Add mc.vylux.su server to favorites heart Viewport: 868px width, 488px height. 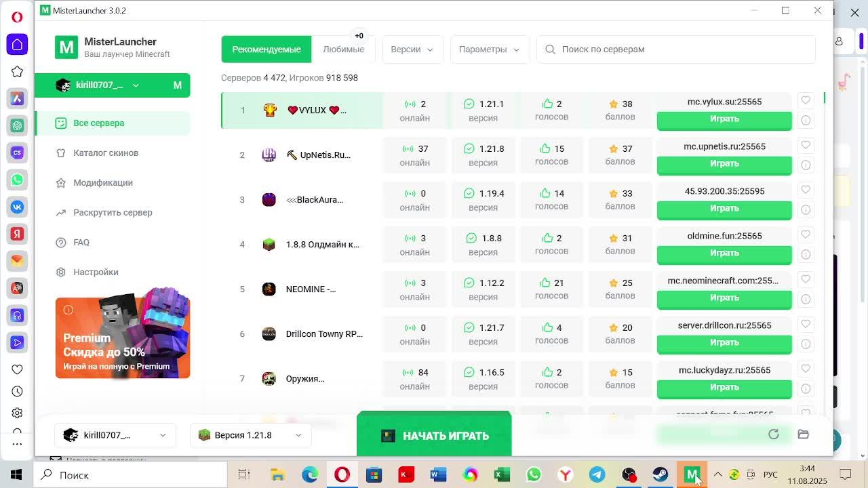(x=806, y=100)
